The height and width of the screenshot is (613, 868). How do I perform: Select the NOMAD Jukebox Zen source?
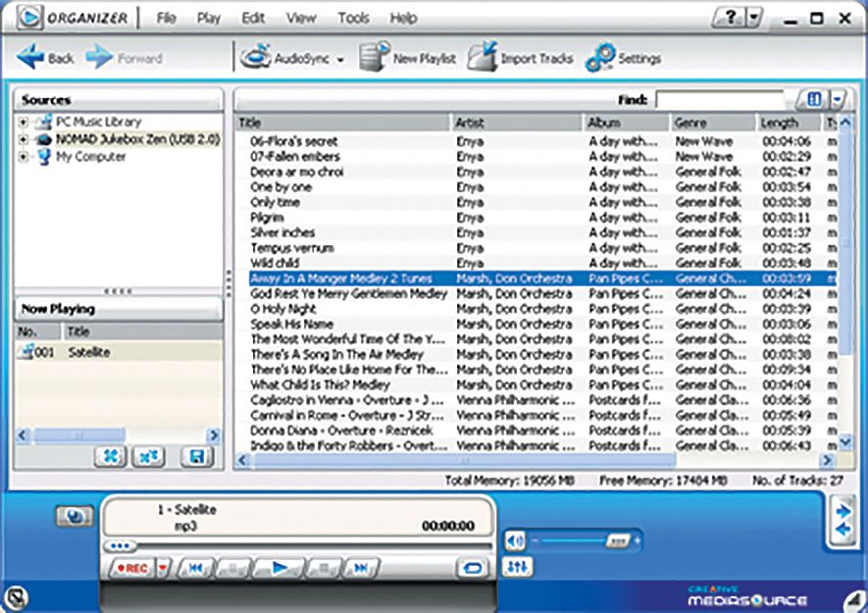click(137, 139)
